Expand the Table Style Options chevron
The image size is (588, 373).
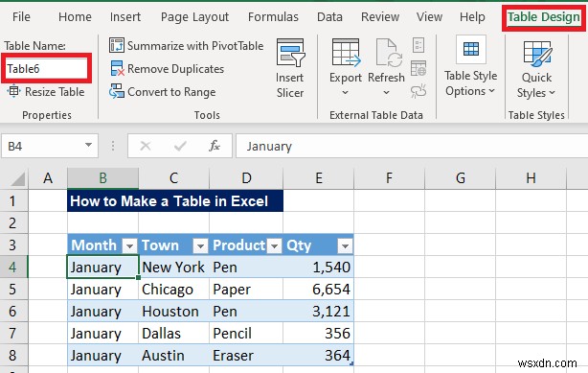491,91
